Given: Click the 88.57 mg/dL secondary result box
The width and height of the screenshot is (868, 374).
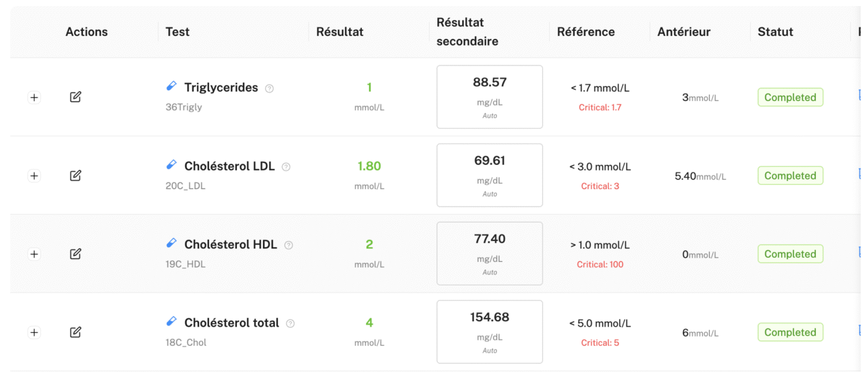Looking at the screenshot, I should click(489, 97).
